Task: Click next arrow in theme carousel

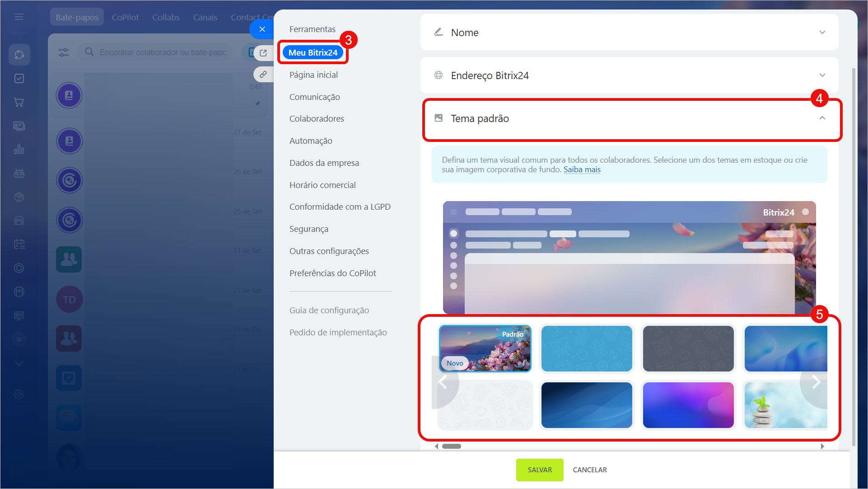Action: [x=816, y=382]
